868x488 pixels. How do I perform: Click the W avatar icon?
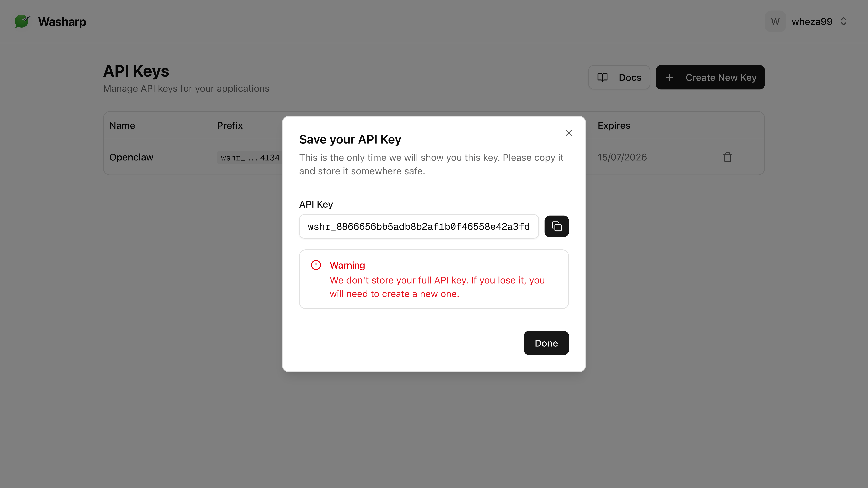(775, 21)
